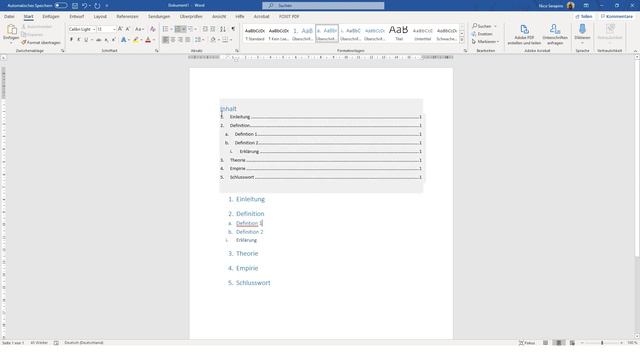This screenshot has height=360, width=640.
Task: Clear all formatting icon
Action: [x=153, y=29]
